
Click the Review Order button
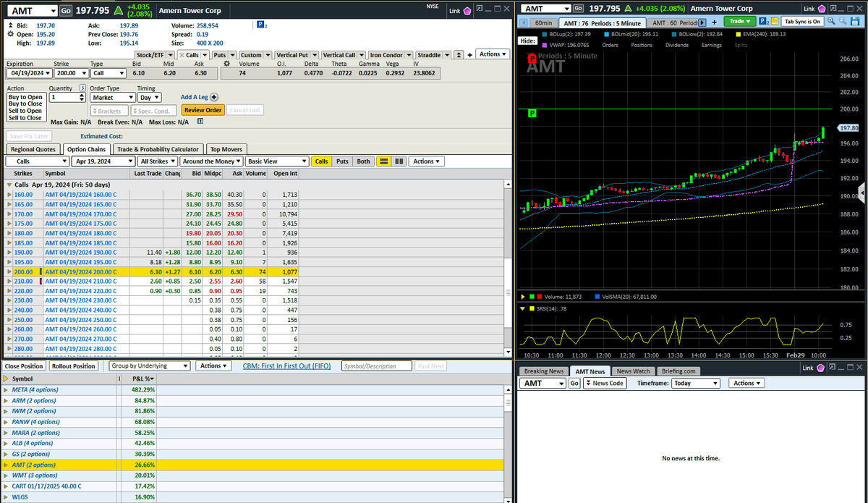click(203, 110)
